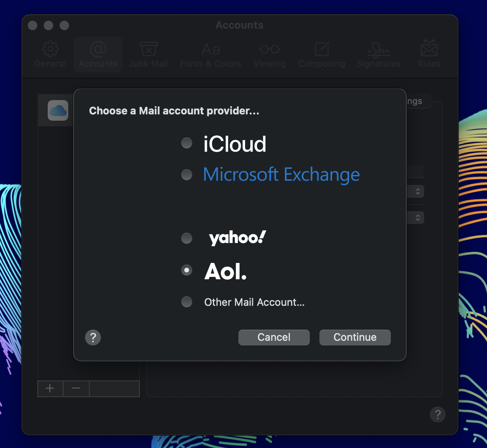Image resolution: width=487 pixels, height=448 pixels.
Task: Click the Other Mail Account... label
Action: (x=254, y=302)
